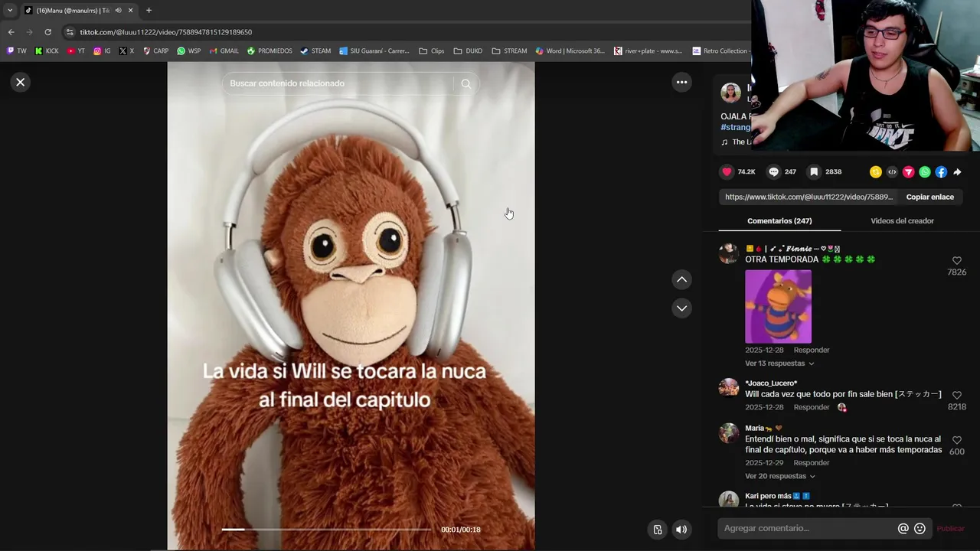
Task: Mute tab via speaker icon
Action: (118, 10)
